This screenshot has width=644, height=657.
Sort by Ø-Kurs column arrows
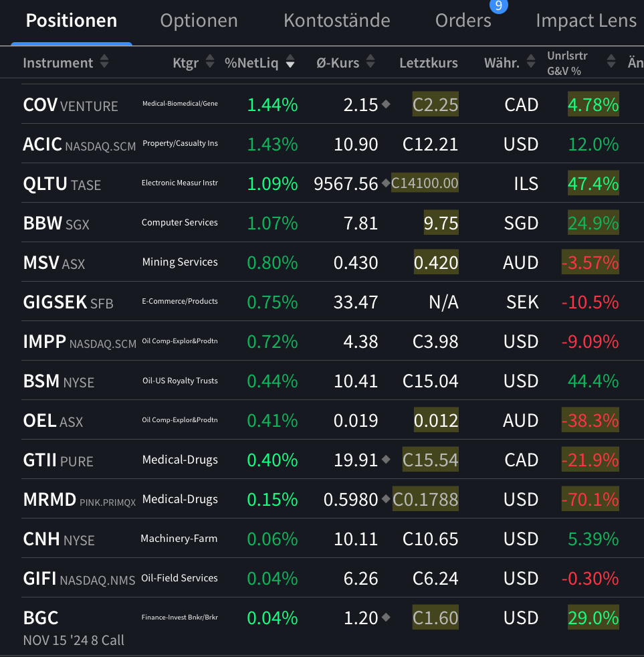pyautogui.click(x=370, y=62)
